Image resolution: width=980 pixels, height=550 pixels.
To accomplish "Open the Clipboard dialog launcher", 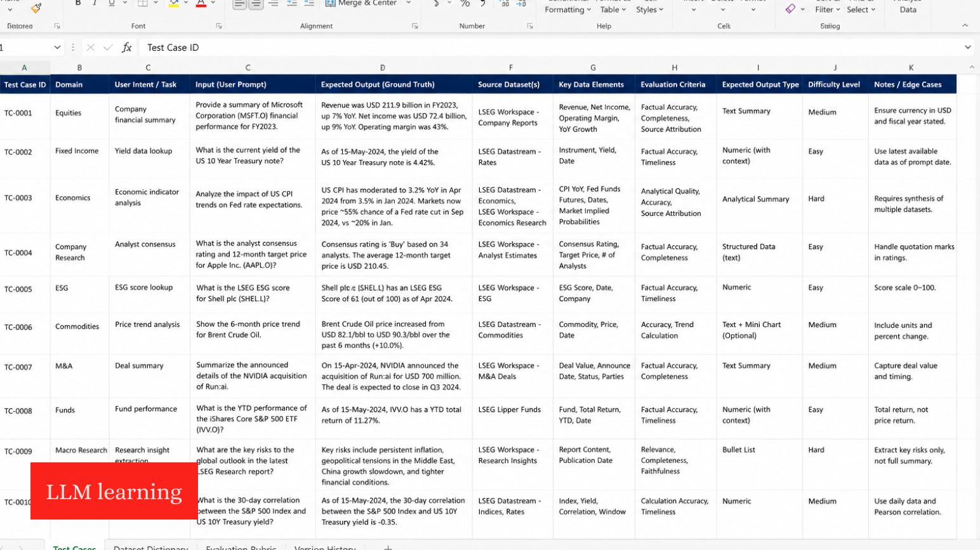I will (x=57, y=26).
